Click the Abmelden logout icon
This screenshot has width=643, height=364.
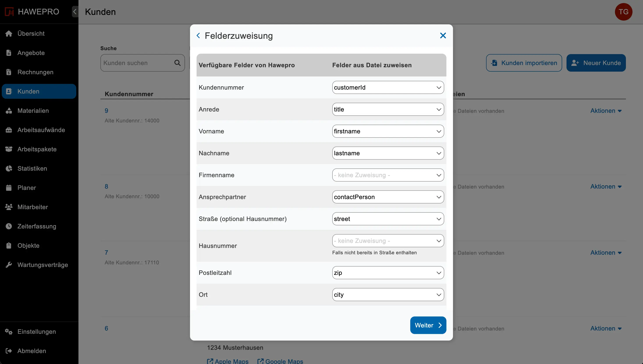[x=9, y=351]
